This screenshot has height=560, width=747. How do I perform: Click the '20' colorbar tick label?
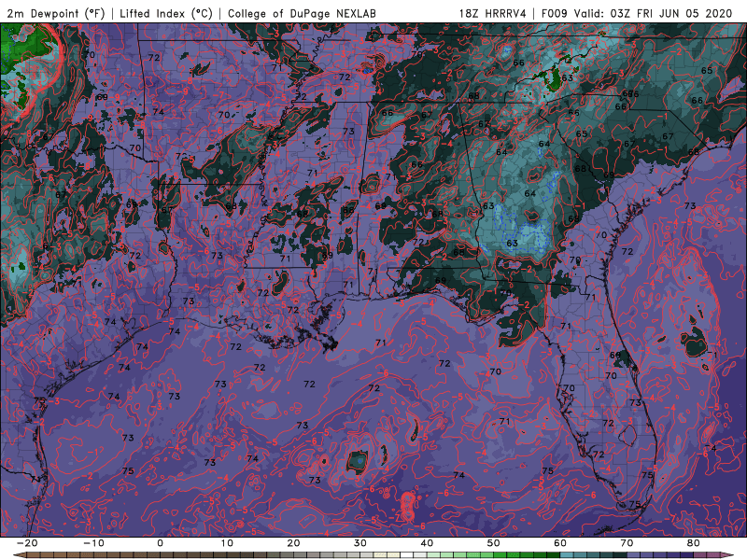click(x=293, y=543)
